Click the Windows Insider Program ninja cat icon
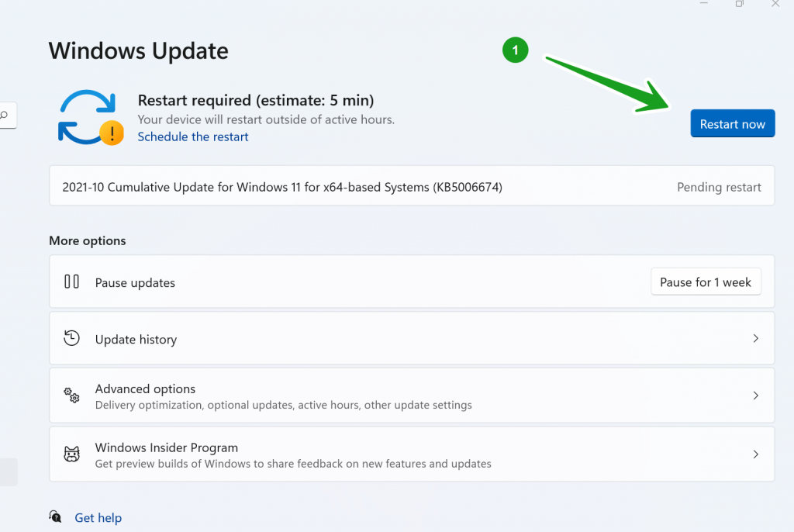794x532 pixels. coord(71,454)
